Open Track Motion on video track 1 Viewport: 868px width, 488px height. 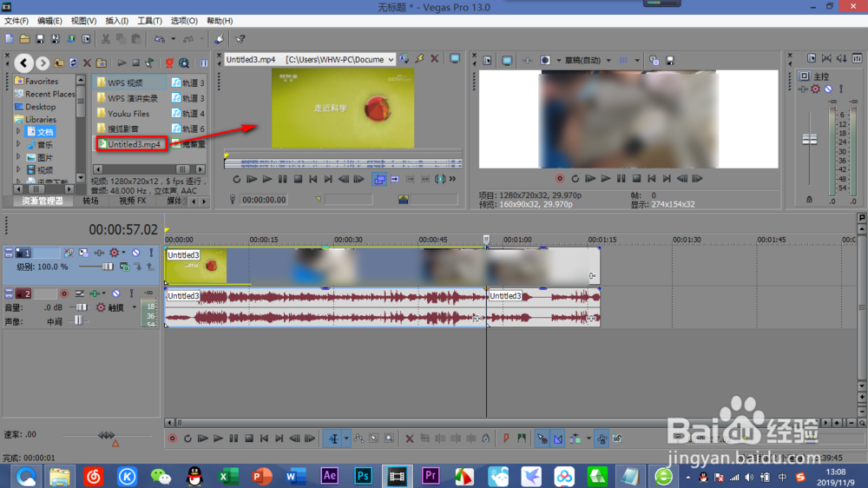click(83, 253)
